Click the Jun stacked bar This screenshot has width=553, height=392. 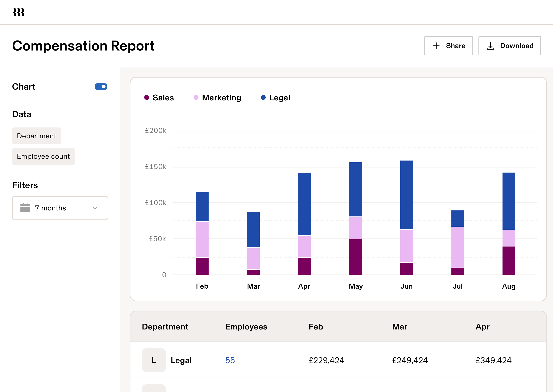click(407, 217)
